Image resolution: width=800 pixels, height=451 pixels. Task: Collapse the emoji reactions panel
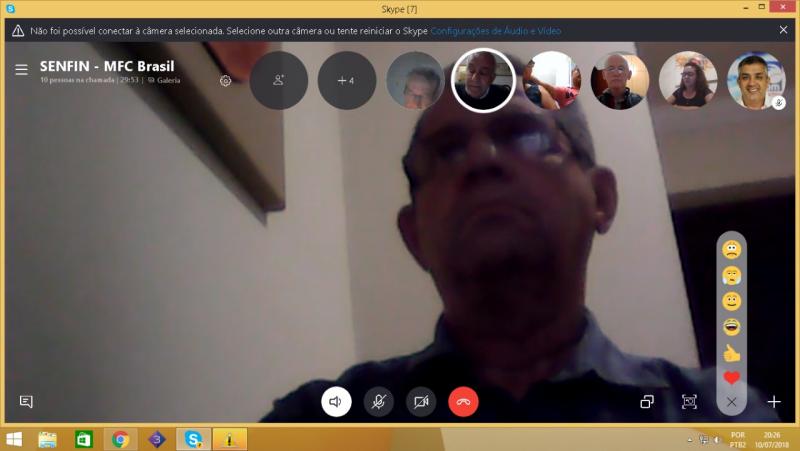731,402
